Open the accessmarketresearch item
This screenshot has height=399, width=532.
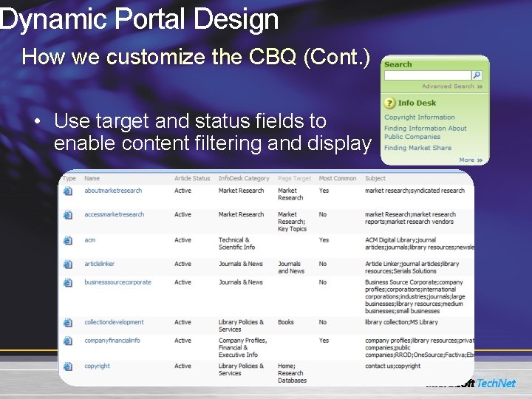pos(115,214)
